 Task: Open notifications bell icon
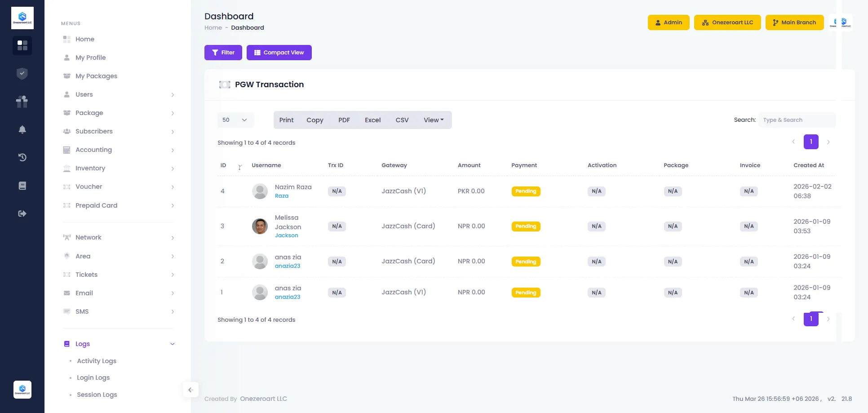tap(22, 130)
